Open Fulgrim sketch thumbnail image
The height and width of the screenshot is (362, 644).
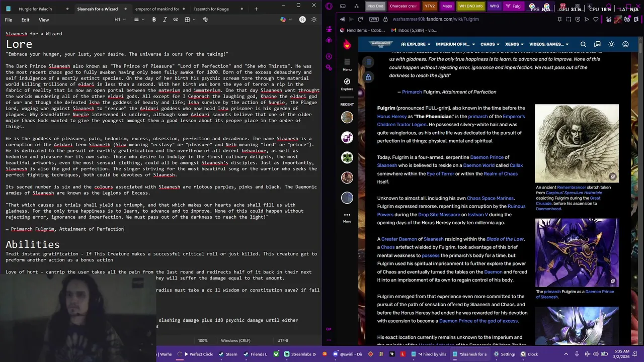(577, 143)
